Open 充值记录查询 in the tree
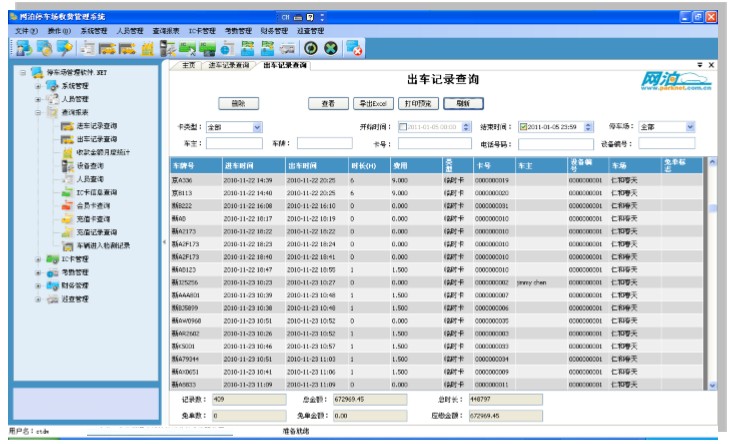The height and width of the screenshot is (444, 732). coord(97,232)
